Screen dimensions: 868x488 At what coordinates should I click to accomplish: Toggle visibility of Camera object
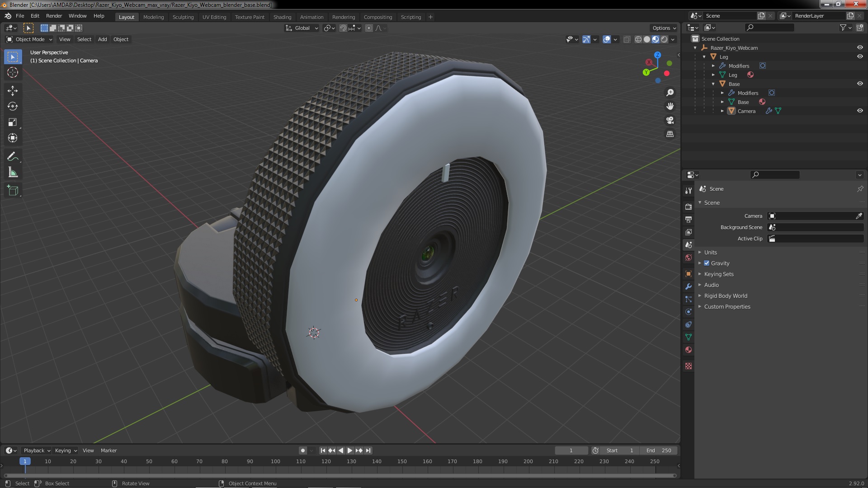click(860, 111)
